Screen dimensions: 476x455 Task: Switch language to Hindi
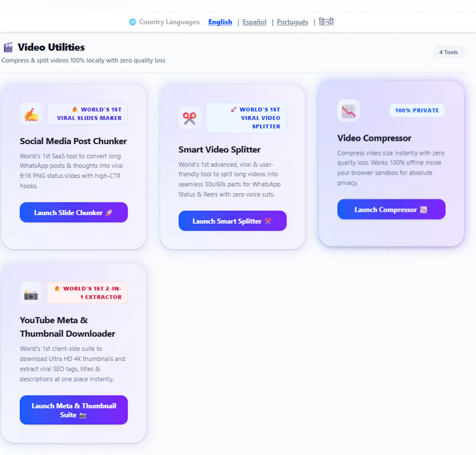[326, 22]
